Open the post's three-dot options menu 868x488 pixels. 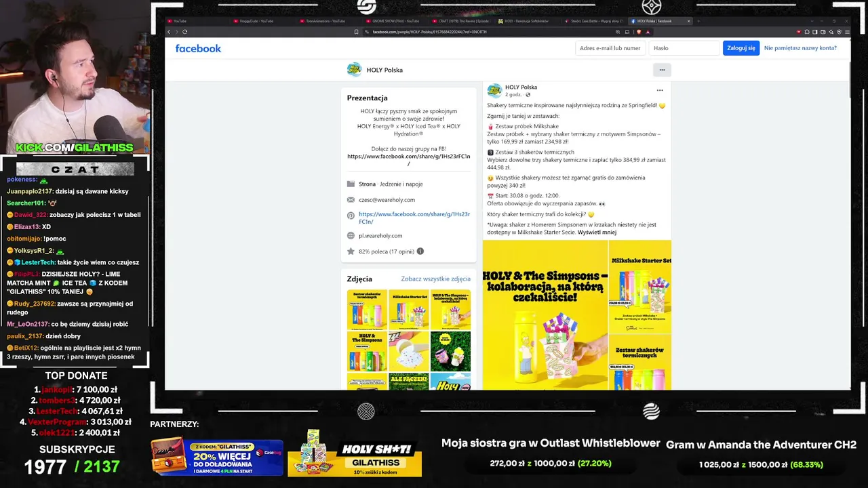[x=660, y=90]
